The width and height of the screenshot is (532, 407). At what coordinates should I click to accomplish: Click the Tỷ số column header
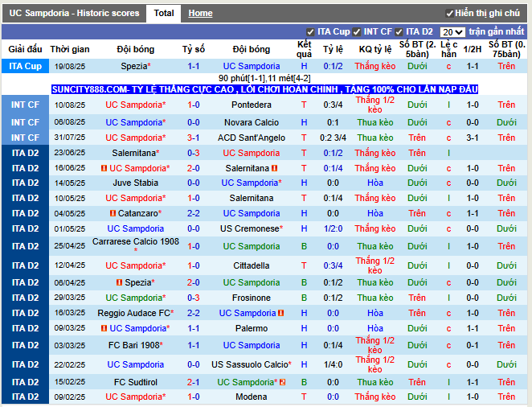(194, 49)
